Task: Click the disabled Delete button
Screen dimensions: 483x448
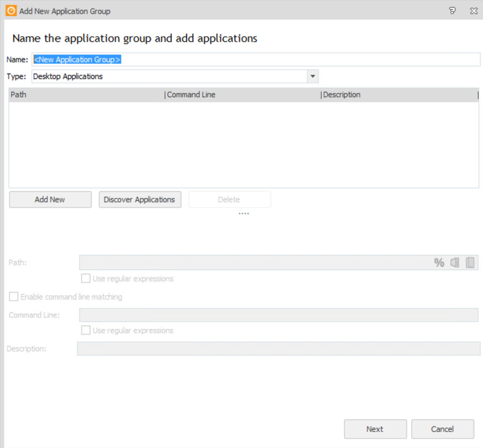Action: [x=229, y=199]
